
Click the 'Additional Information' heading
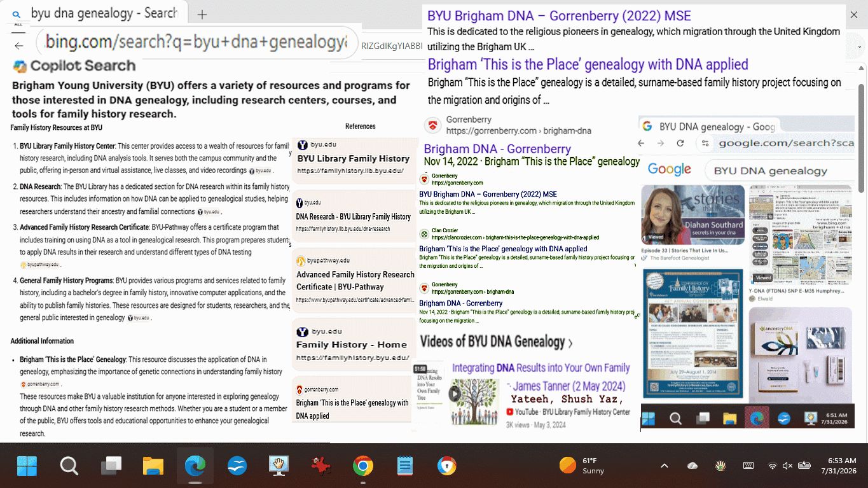click(x=42, y=341)
